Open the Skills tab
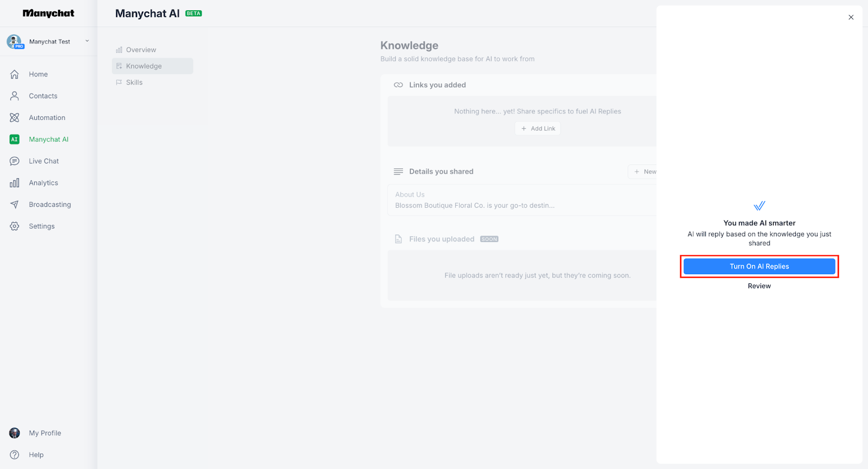868x469 pixels. tap(134, 83)
